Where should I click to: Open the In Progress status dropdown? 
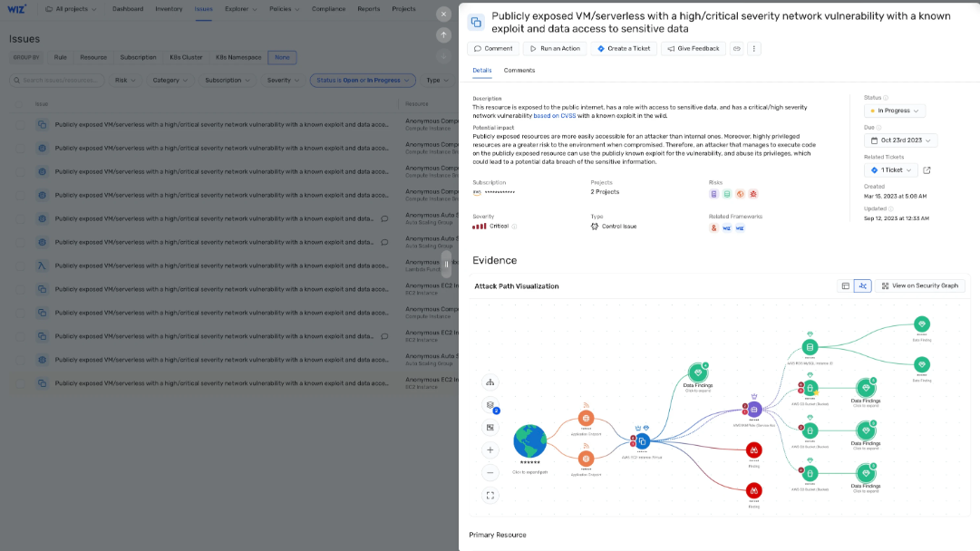coord(895,111)
